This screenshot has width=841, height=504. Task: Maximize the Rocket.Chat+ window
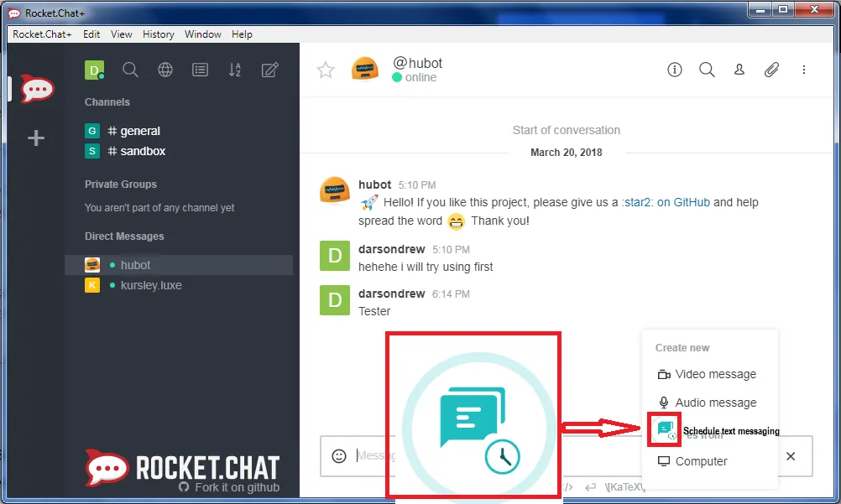783,10
